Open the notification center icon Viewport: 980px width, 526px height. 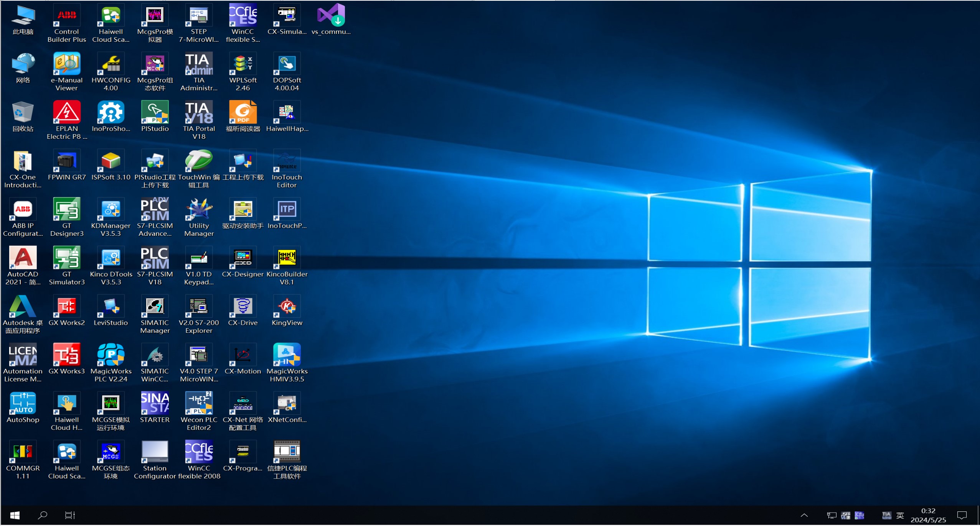point(962,515)
